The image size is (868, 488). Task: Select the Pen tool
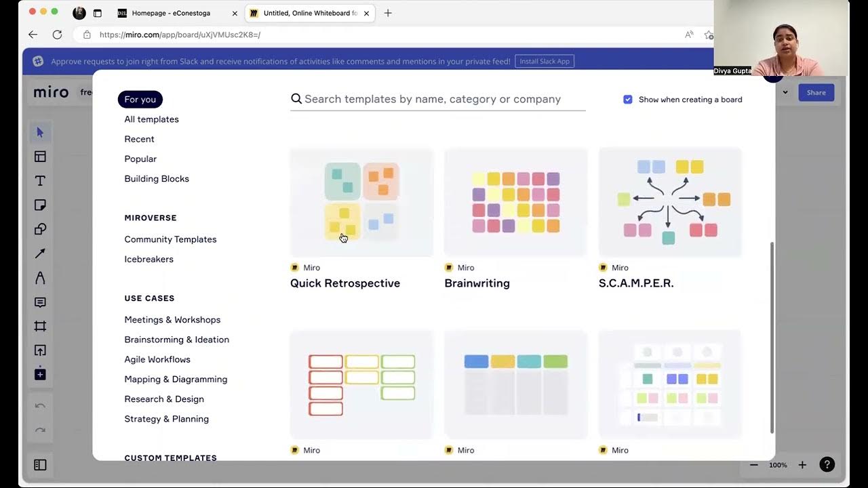[40, 278]
